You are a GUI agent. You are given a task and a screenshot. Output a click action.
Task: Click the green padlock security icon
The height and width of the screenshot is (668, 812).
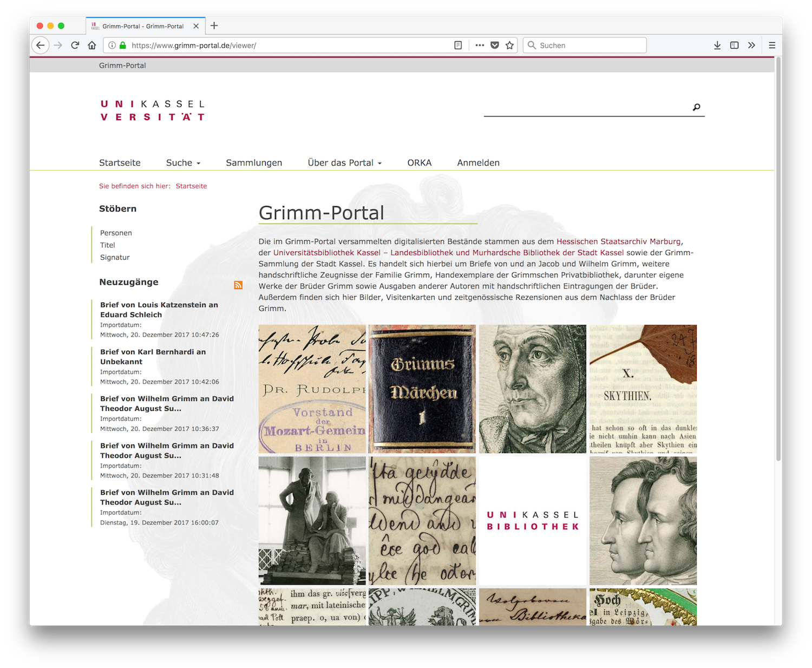tap(123, 45)
